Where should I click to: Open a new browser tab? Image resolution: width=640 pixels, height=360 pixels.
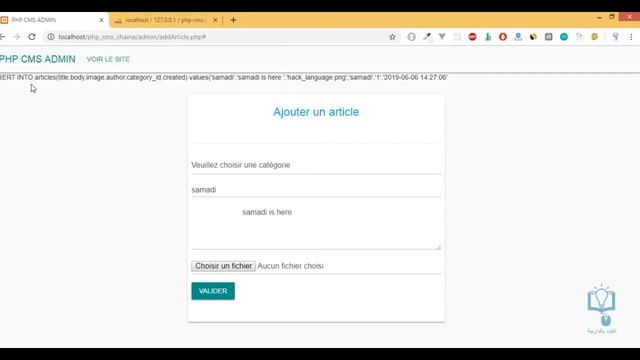233,20
